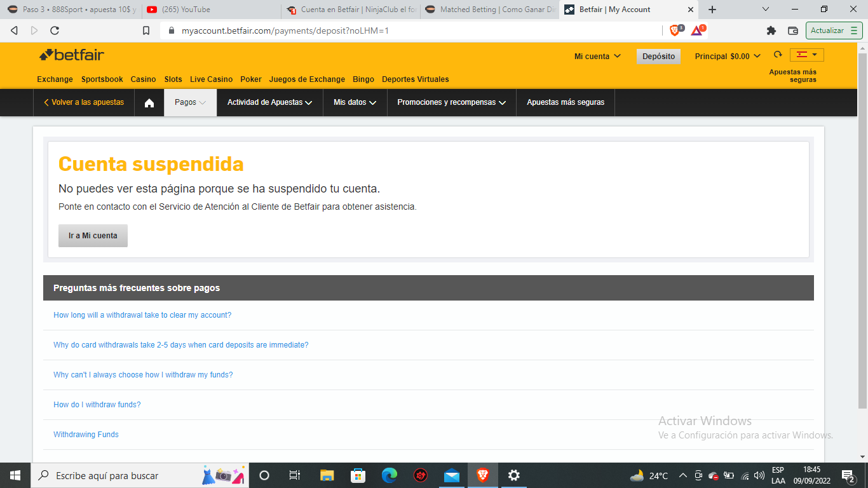Open 'How long will a withdrawal take' FAQ

[142, 315]
